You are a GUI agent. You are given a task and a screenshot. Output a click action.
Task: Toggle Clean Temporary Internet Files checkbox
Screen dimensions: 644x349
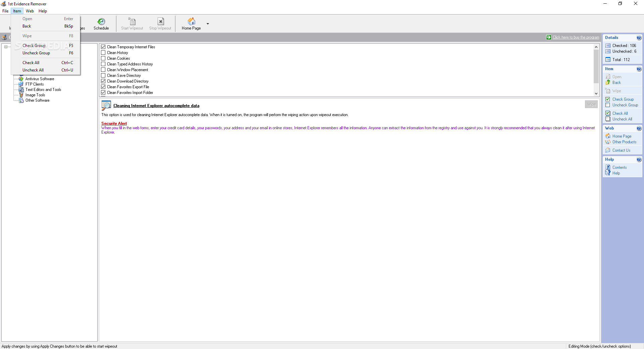tap(103, 47)
